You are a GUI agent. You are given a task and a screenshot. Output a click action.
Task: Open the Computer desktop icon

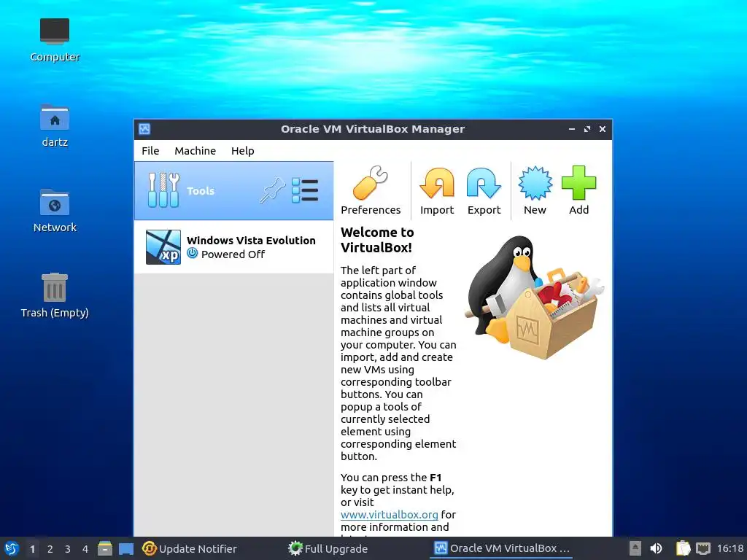tap(54, 41)
